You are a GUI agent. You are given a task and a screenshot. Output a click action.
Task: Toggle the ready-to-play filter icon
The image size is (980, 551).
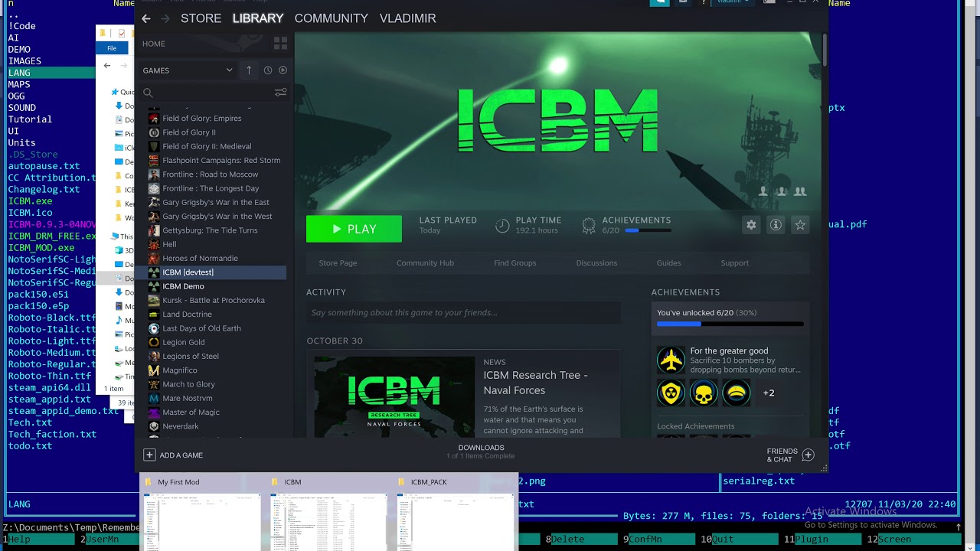coord(283,70)
